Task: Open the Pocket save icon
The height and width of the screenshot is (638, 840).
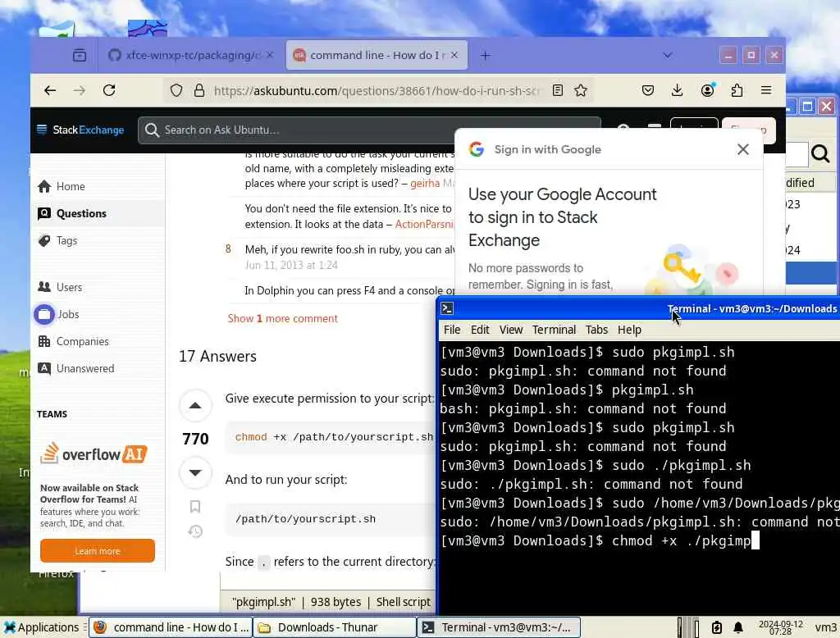Action: pos(648,90)
